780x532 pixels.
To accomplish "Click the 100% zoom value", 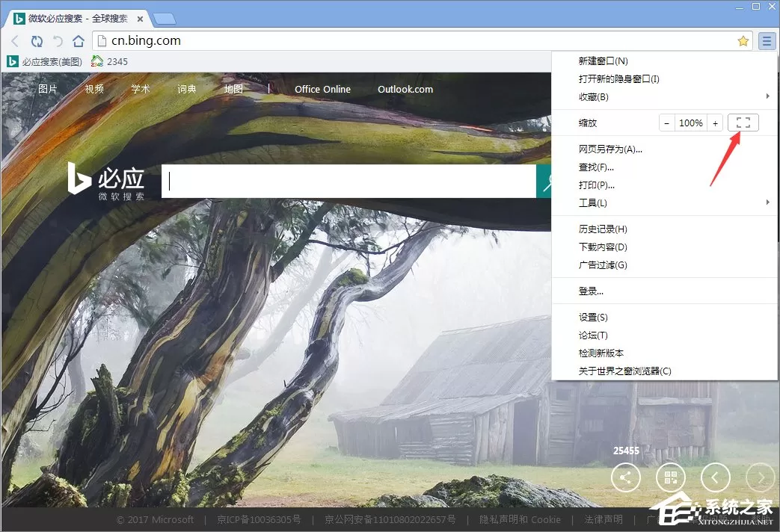I will 690,123.
